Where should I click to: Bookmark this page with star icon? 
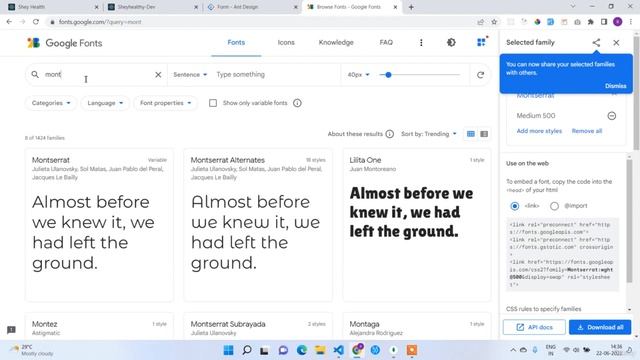coord(494,22)
